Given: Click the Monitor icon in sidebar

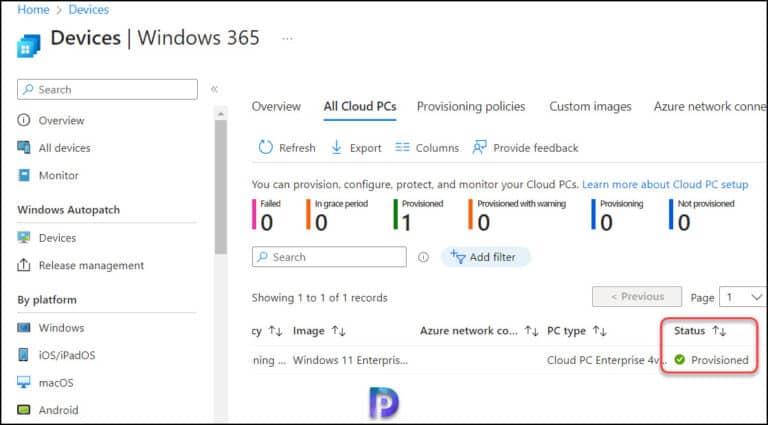Looking at the screenshot, I should pos(24,175).
